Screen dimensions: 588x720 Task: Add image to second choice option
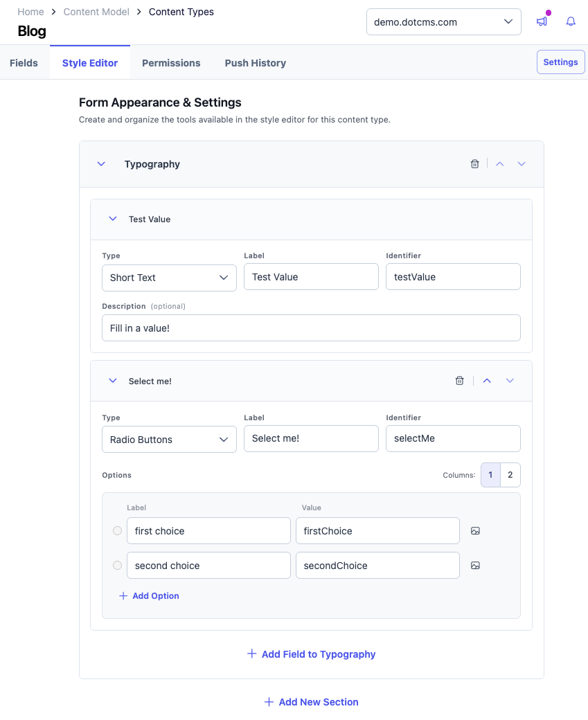(475, 565)
